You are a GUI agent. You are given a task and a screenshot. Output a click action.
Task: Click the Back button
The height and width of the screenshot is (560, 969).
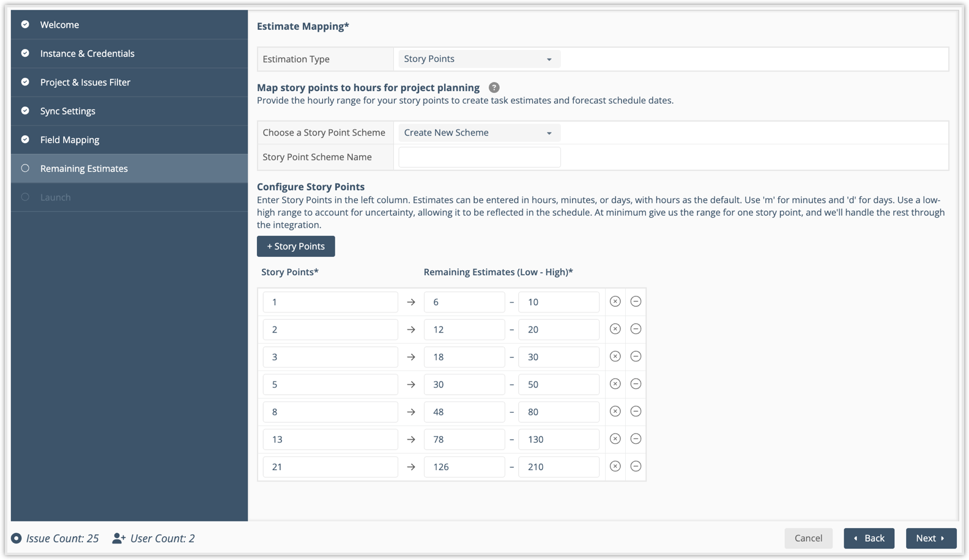869,539
